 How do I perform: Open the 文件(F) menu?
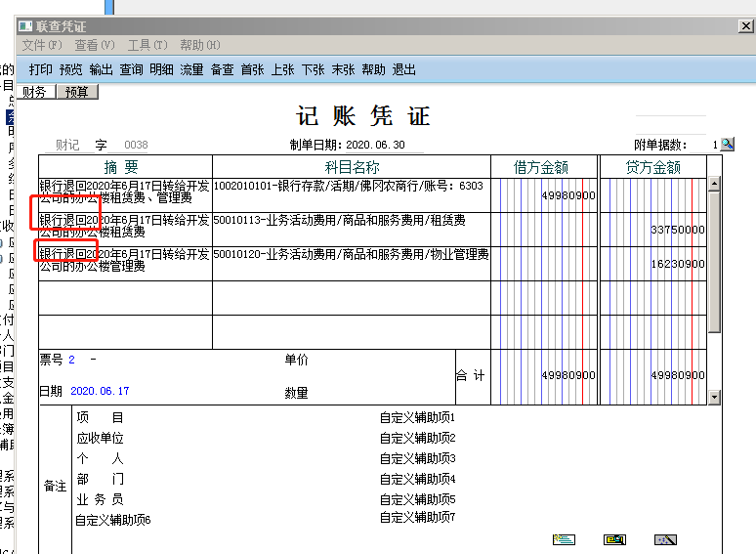(42, 45)
